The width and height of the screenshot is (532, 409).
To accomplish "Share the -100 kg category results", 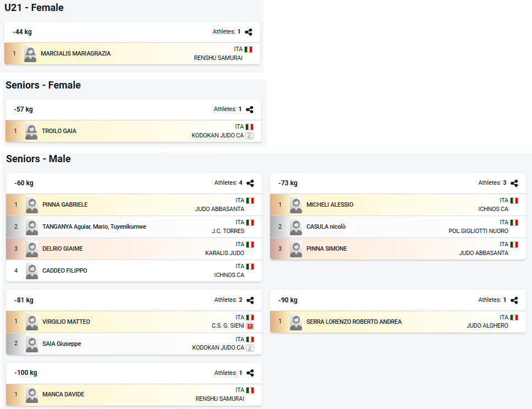I will point(250,373).
